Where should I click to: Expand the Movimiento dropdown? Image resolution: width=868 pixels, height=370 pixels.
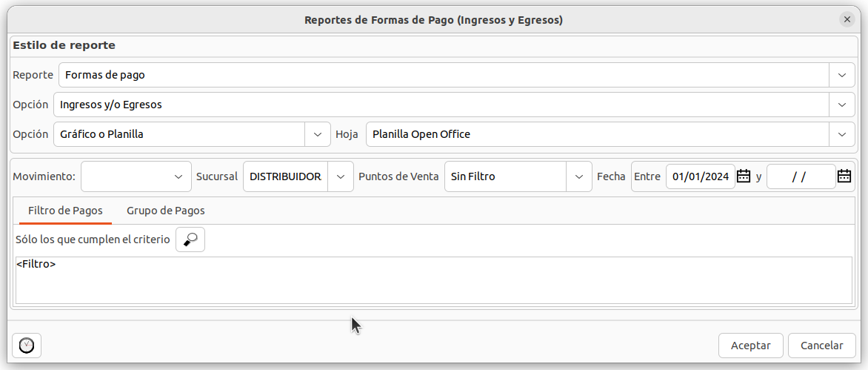[x=178, y=176]
